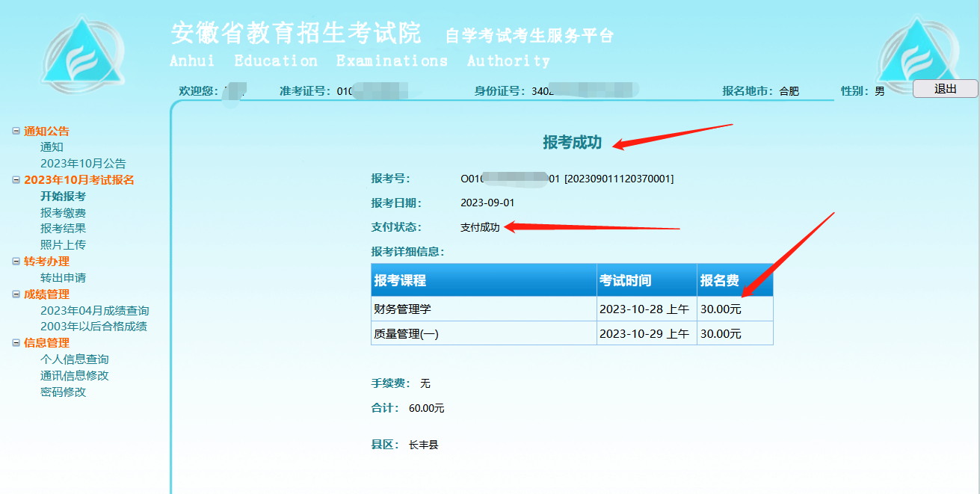Open 照片上传 page
This screenshot has width=980, height=494.
click(x=63, y=245)
